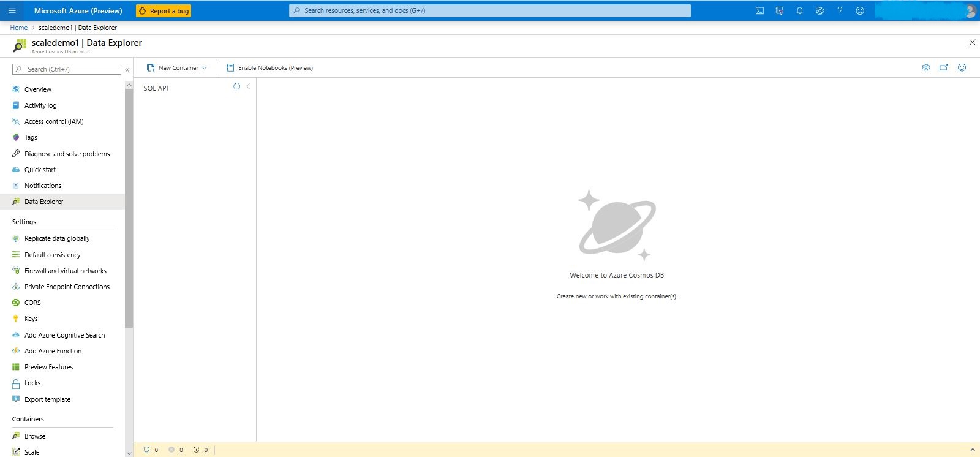The width and height of the screenshot is (980, 457).
Task: Collapse the resource menu with the double chevron
Action: click(x=127, y=70)
